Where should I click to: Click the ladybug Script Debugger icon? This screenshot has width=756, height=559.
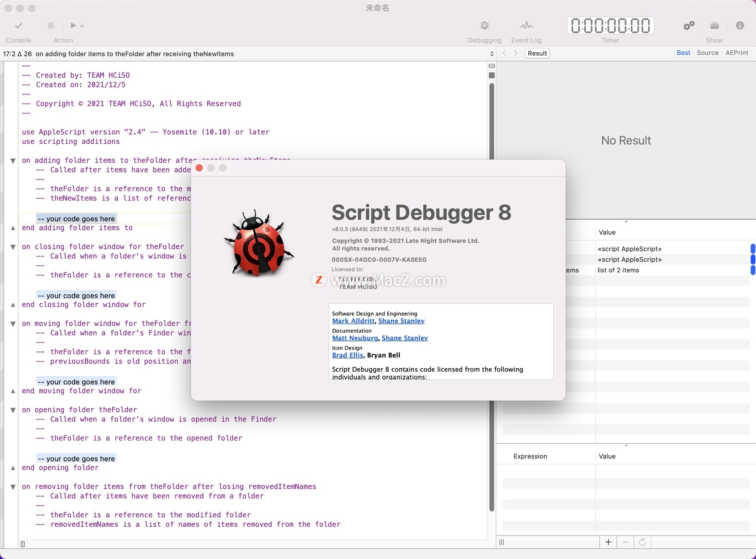coord(259,242)
